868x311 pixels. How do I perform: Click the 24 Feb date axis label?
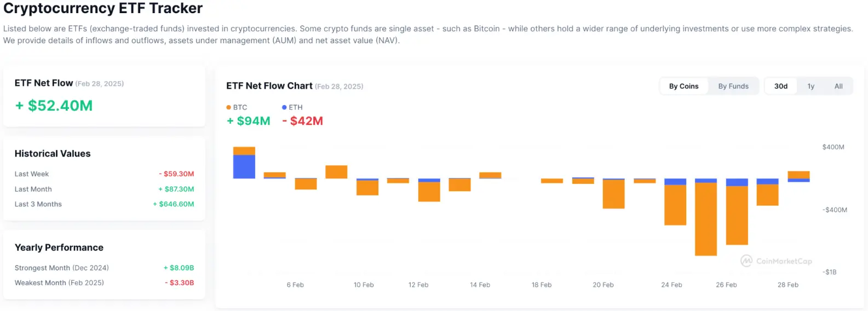click(x=671, y=285)
